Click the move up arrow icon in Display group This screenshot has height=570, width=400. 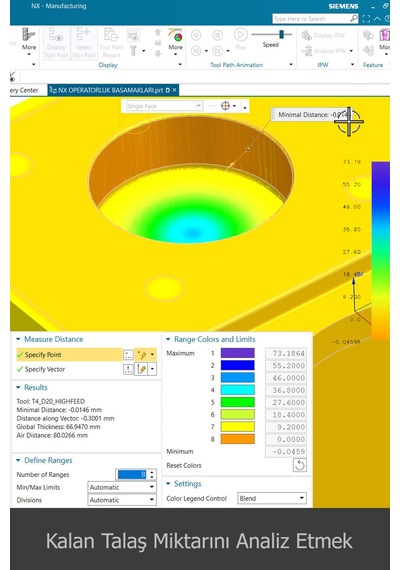[158, 32]
